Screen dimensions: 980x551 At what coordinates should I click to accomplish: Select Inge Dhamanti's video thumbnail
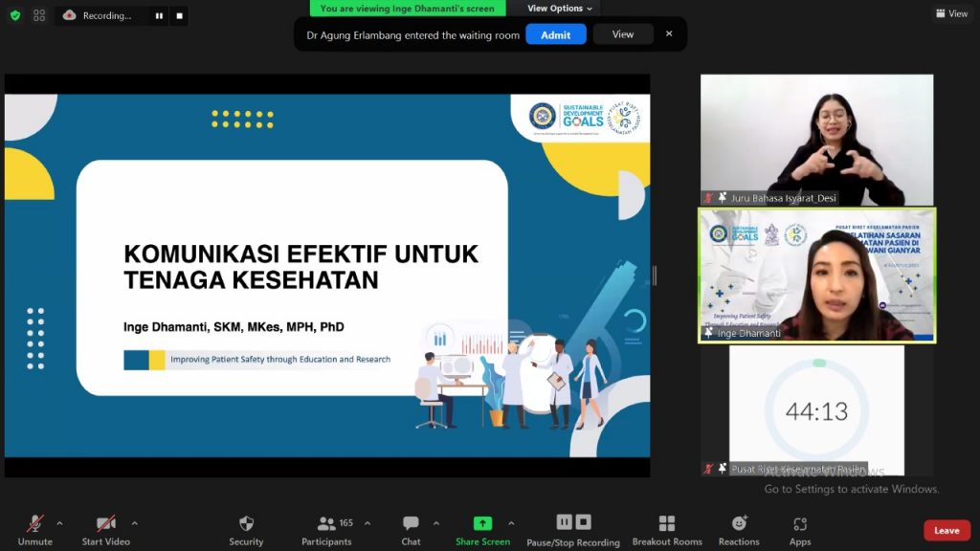tap(816, 275)
